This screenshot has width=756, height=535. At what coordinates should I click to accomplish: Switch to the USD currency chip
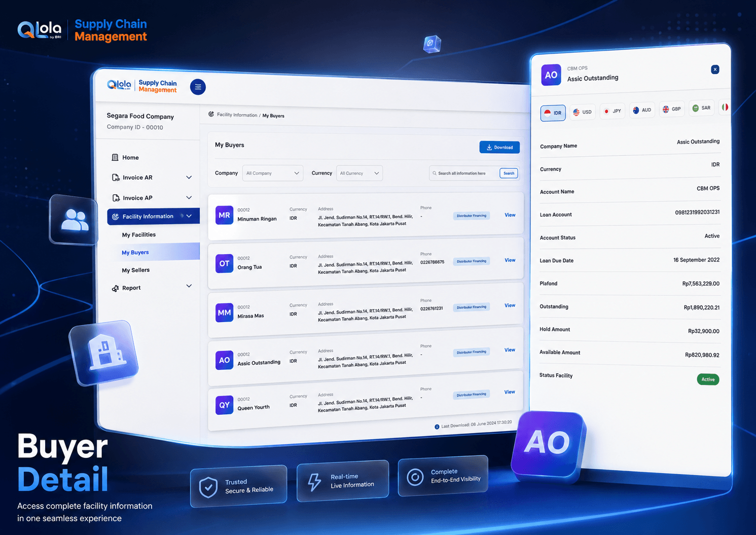coord(582,112)
